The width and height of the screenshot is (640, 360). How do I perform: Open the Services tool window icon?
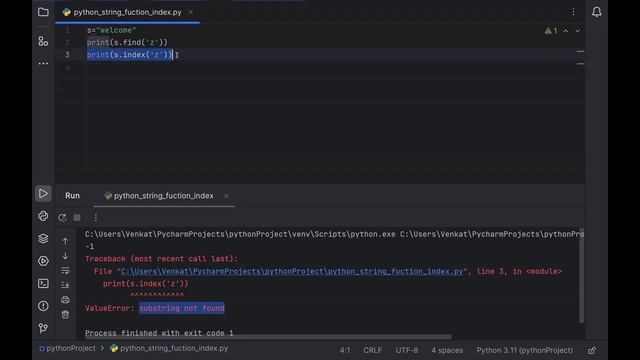43,261
